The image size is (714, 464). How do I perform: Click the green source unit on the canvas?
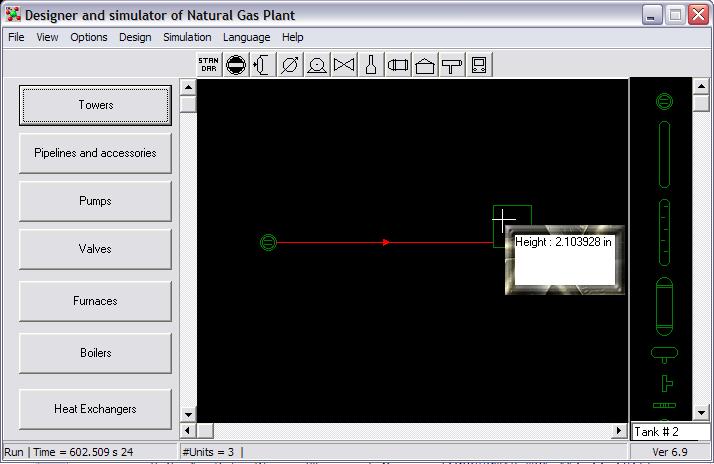point(268,242)
